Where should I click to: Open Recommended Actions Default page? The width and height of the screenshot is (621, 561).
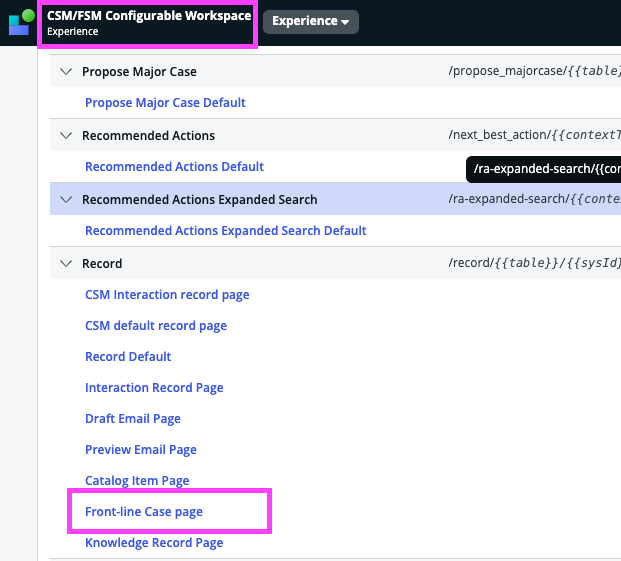174,167
